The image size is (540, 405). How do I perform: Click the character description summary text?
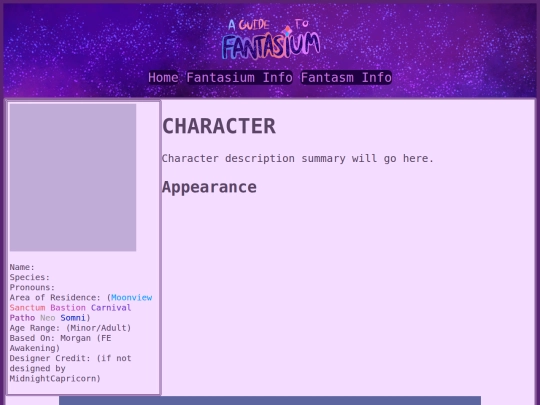[298, 158]
